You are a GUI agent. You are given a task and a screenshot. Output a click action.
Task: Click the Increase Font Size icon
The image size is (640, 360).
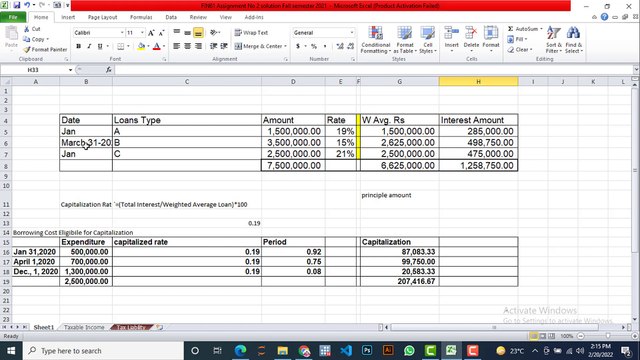151,33
